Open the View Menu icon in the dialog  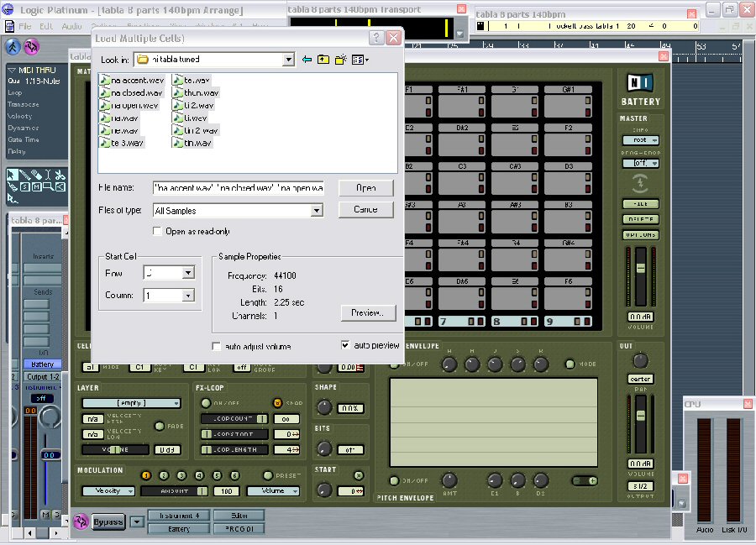pyautogui.click(x=360, y=60)
